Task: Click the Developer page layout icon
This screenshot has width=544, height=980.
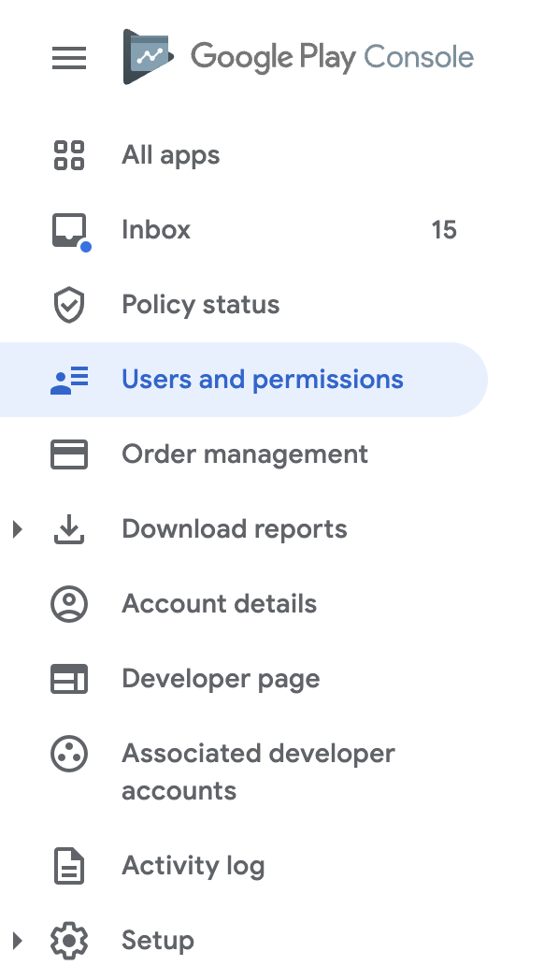Action: coord(69,679)
